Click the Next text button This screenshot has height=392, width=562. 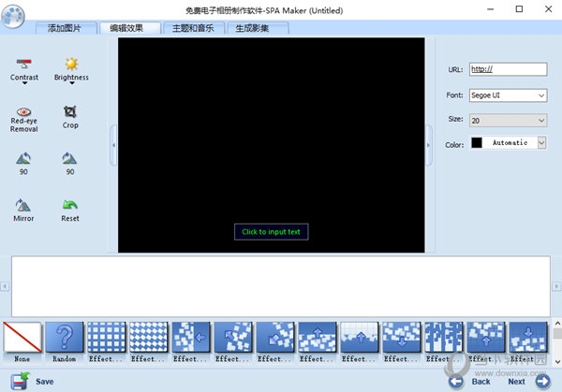click(x=516, y=382)
